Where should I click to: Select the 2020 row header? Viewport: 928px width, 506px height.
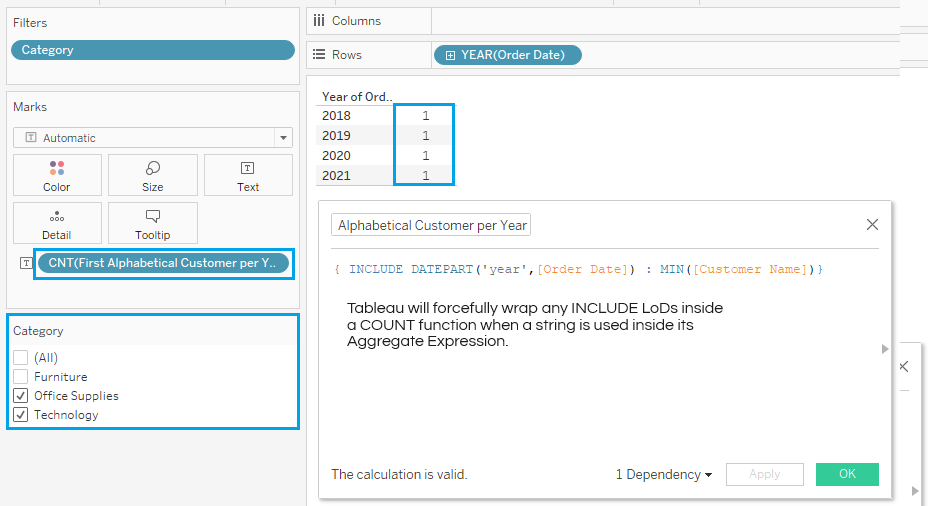336,156
